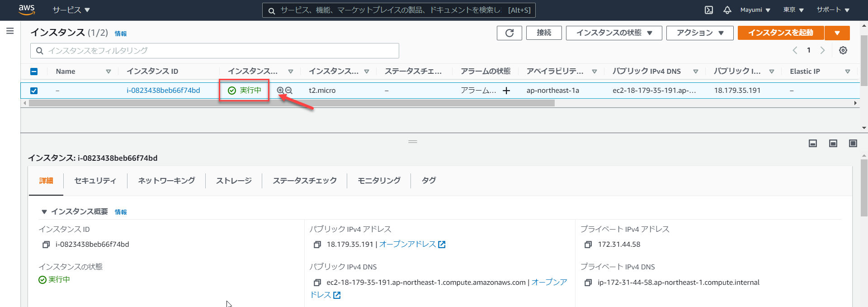Image resolution: width=868 pixels, height=307 pixels.
Task: Open the CloudShell terminal icon
Action: coord(709,10)
